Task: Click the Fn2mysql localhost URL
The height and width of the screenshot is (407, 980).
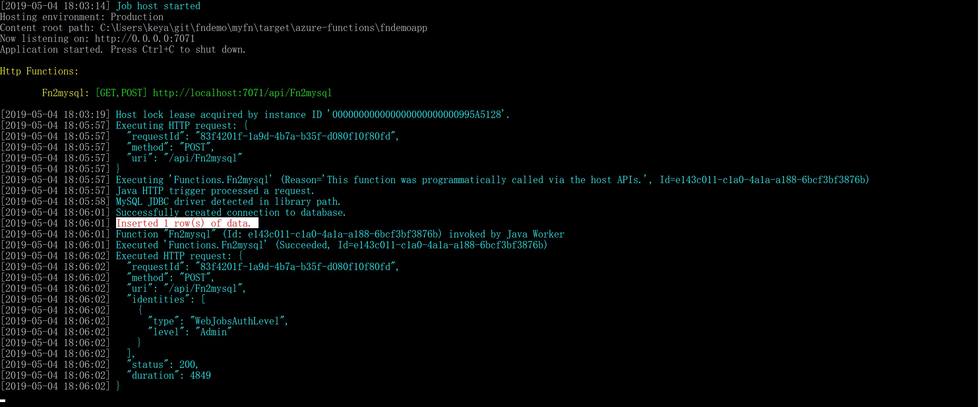Action: click(x=242, y=93)
